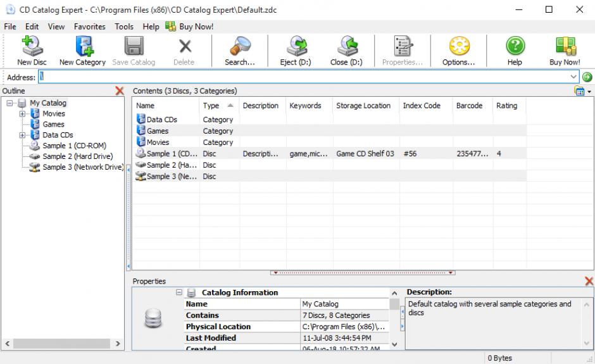Click the Sample 2 hard drive icon in list
The height and width of the screenshot is (364, 595).
click(x=141, y=165)
